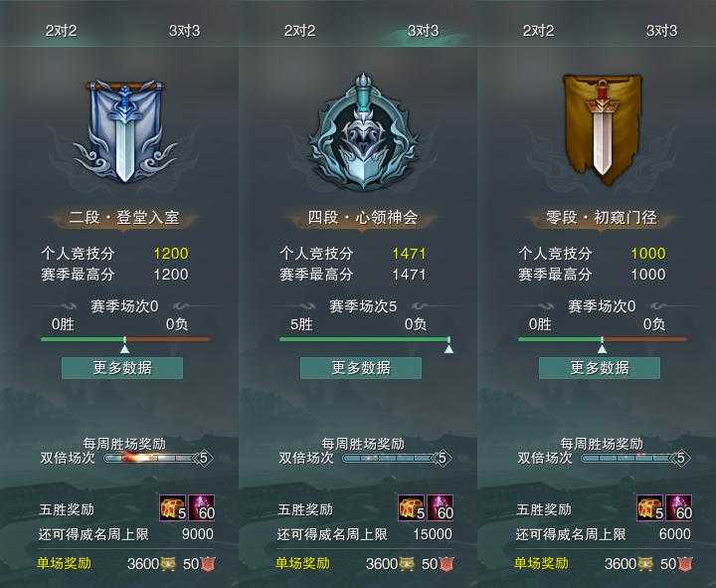Click the pink gem 60 reward in left panel
716x588 pixels.
coord(201,507)
